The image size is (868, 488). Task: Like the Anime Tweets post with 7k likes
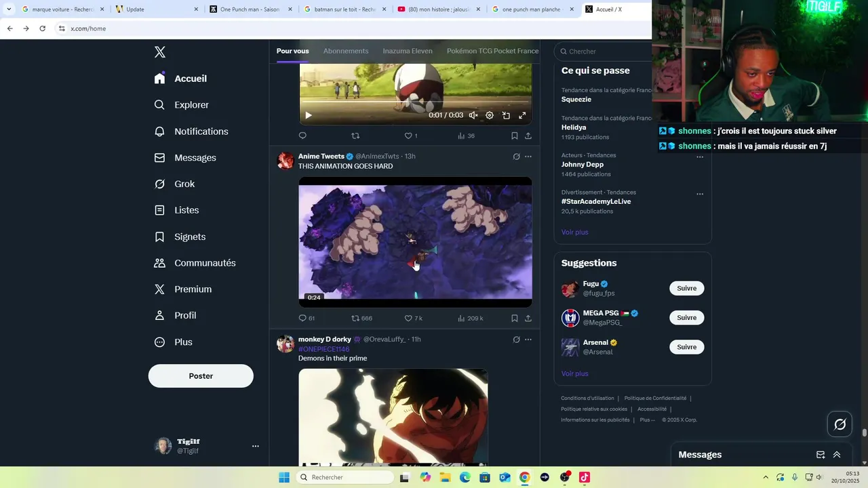click(413, 318)
